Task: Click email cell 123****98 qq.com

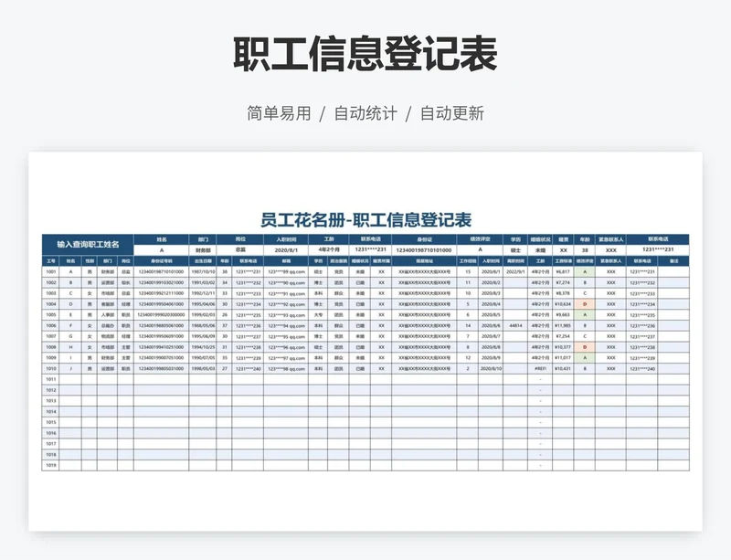Action: click(286, 368)
